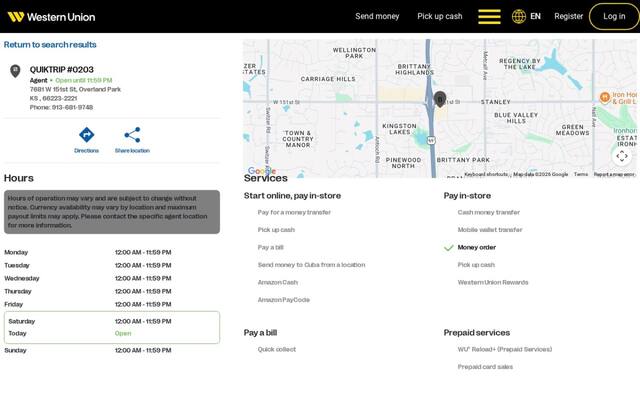Click the map Terms link
640x400 pixels.
click(x=581, y=174)
